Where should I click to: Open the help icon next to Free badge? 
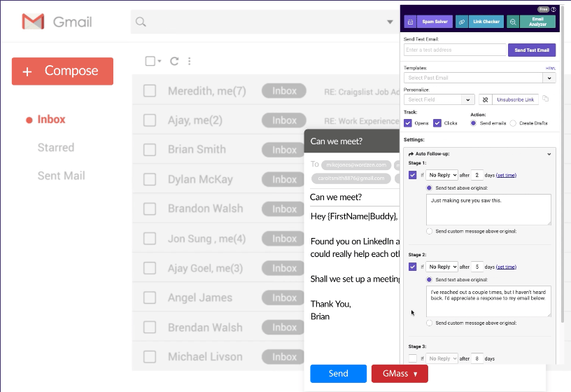tap(554, 9)
